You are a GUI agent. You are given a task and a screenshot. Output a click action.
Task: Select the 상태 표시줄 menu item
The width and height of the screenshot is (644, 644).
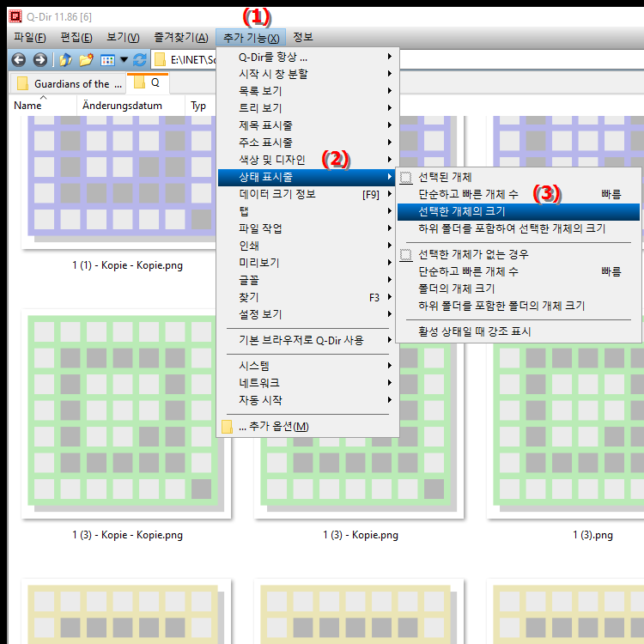[308, 178]
